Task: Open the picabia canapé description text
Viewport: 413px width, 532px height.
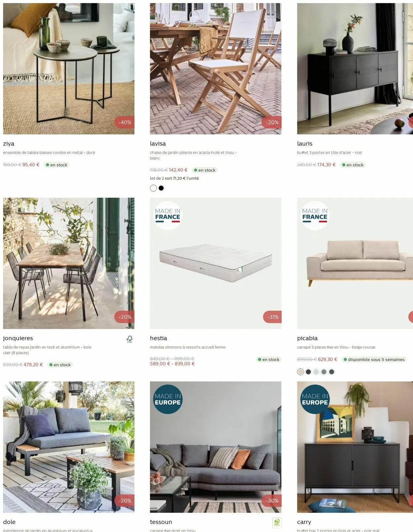Action: tap(336, 347)
